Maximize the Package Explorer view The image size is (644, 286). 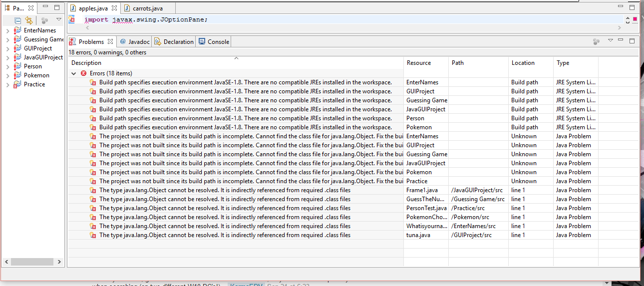pyautogui.click(x=57, y=7)
